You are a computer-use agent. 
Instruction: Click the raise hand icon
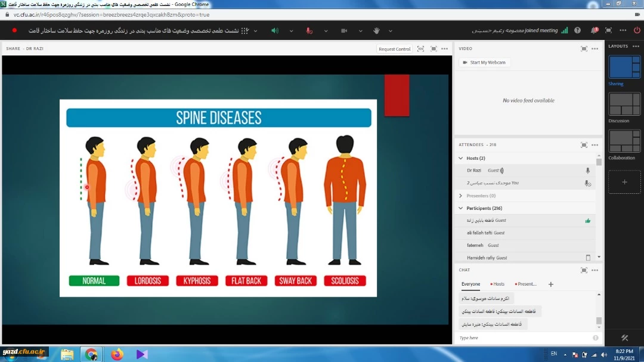point(377,30)
